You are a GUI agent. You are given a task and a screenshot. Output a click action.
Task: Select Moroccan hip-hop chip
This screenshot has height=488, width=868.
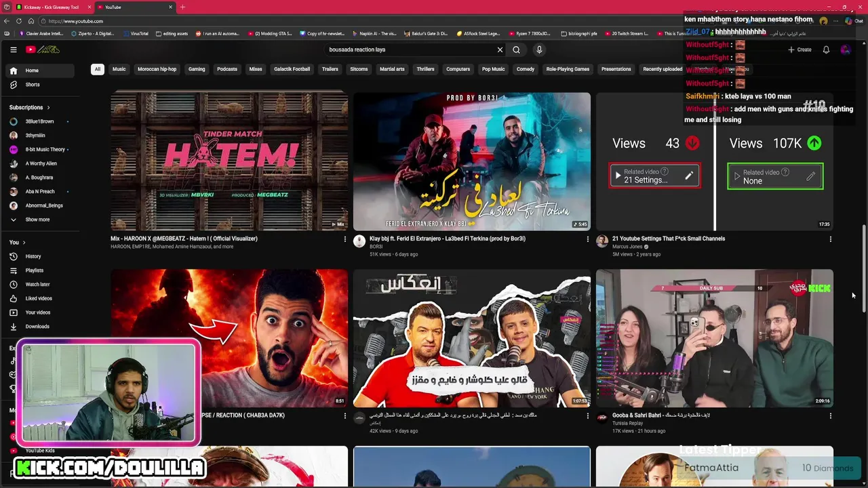tap(157, 69)
